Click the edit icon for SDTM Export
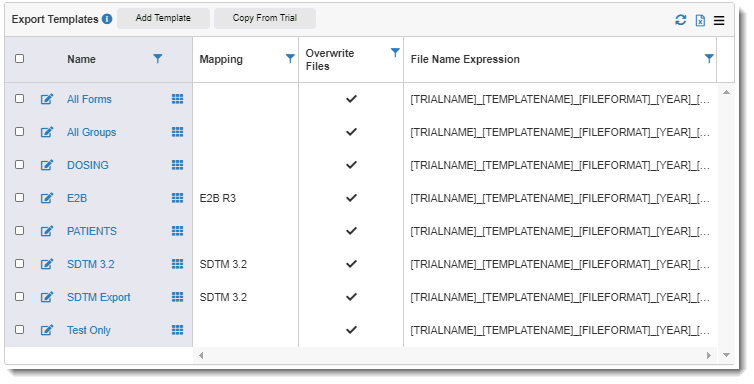The width and height of the screenshot is (754, 384). (47, 297)
